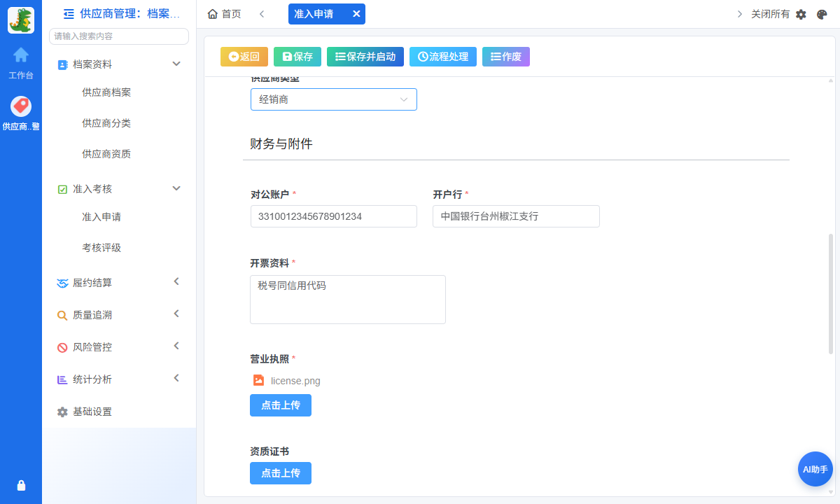The image size is (840, 504).
Task: Click the 准入考核 checkmark icon
Action: click(62, 189)
